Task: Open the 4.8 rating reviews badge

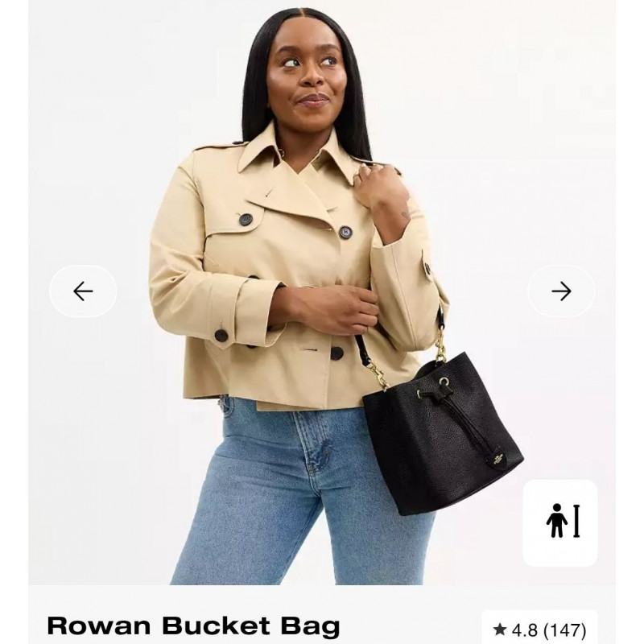Action: (x=539, y=629)
